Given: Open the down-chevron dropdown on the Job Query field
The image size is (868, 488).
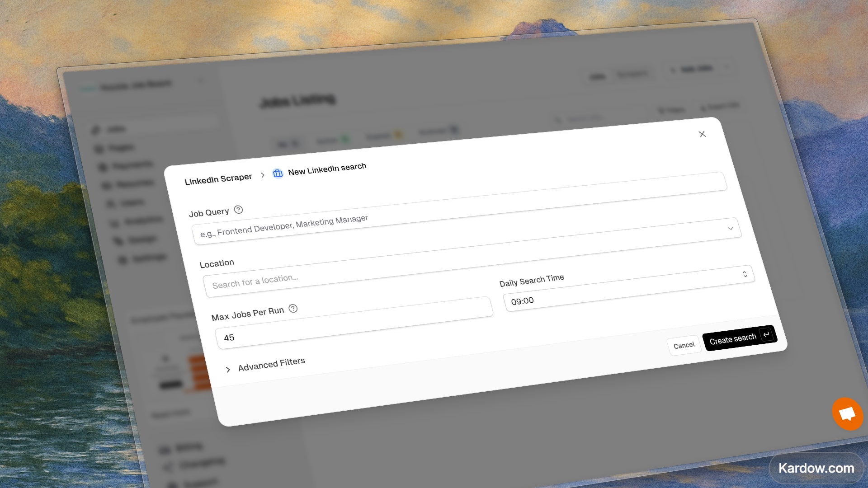Looking at the screenshot, I should [x=730, y=228].
